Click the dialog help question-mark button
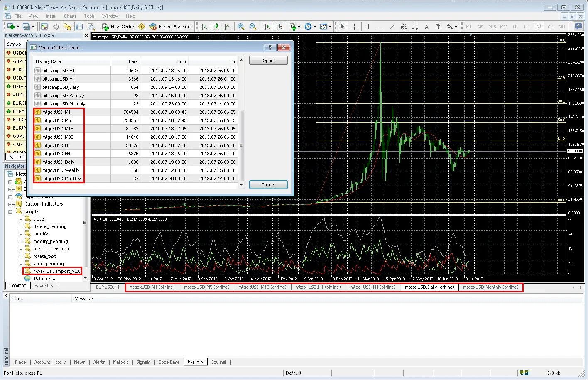 click(270, 47)
